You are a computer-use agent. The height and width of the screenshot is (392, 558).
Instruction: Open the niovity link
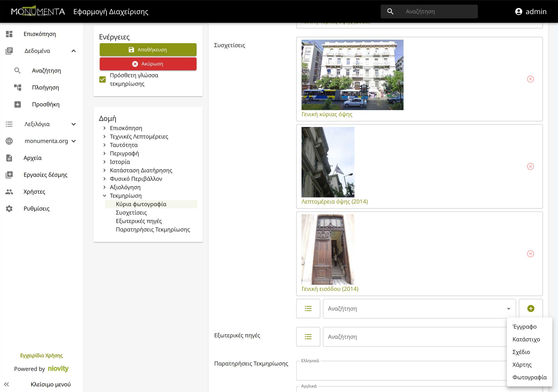(58, 369)
